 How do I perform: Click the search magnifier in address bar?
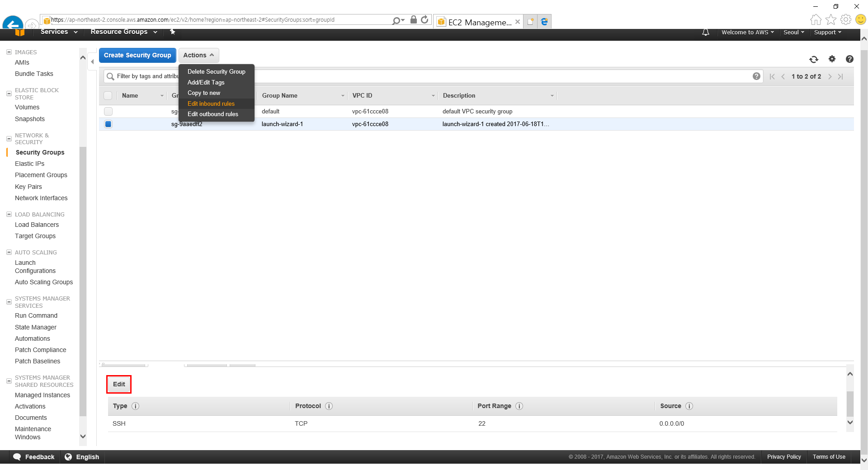[396, 20]
